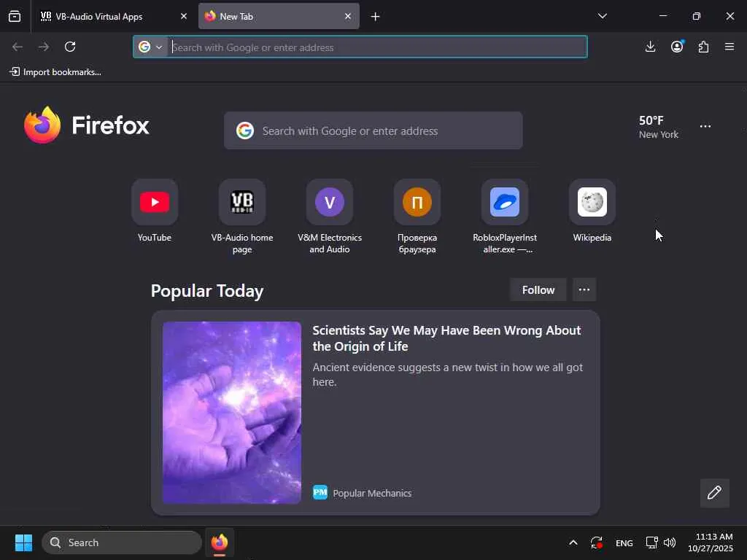Click the Firefox logo on the new tab page
This screenshot has width=747, height=560.
point(87,125)
